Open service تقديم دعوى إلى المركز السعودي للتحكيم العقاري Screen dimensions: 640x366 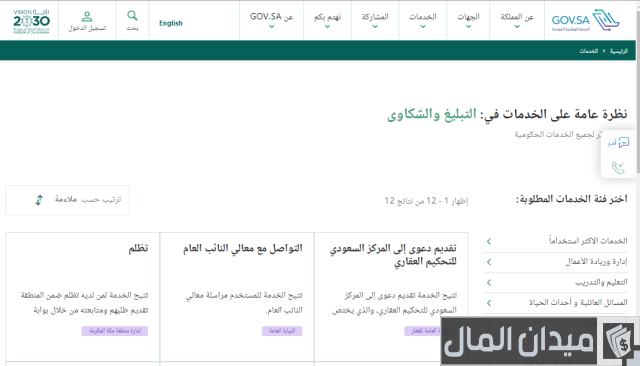pyautogui.click(x=393, y=255)
